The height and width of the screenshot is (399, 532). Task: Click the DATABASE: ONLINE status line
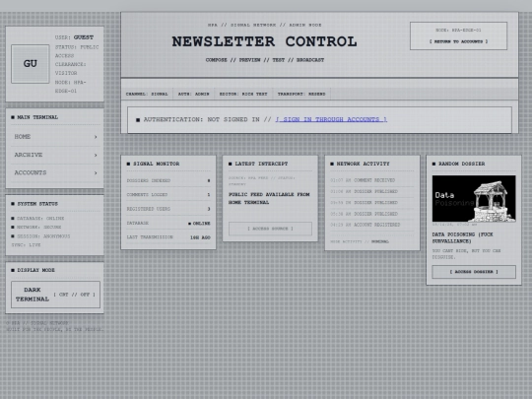click(x=37, y=219)
